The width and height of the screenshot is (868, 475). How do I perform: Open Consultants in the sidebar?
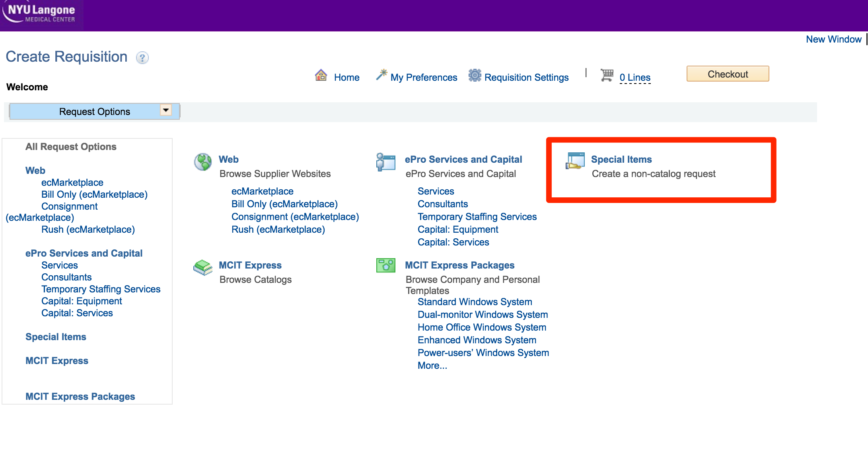click(x=66, y=277)
